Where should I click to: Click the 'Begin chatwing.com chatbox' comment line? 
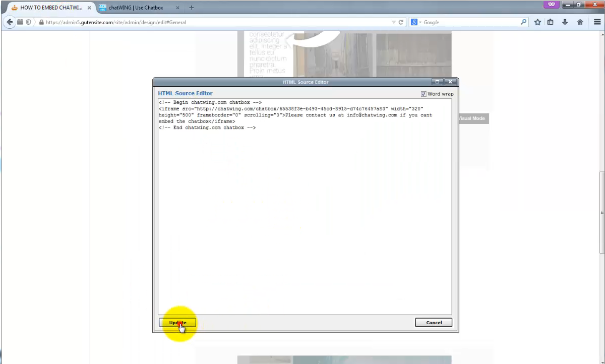tap(210, 102)
